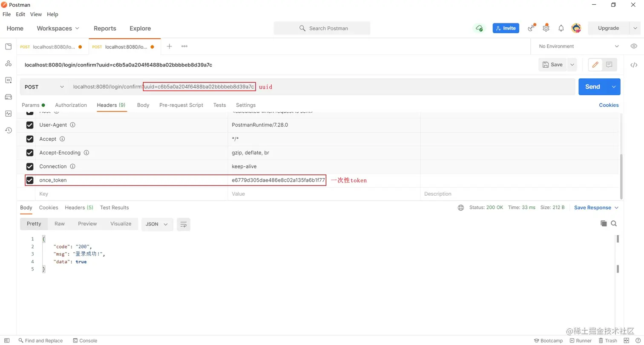Open the request Tests tab
This screenshot has height=345, width=644.
point(220,105)
